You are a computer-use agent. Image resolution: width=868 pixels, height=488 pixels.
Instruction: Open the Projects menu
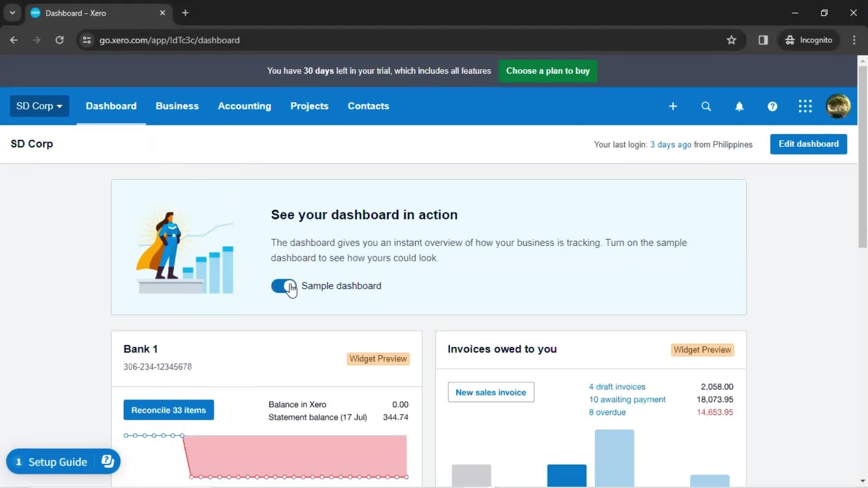point(309,106)
